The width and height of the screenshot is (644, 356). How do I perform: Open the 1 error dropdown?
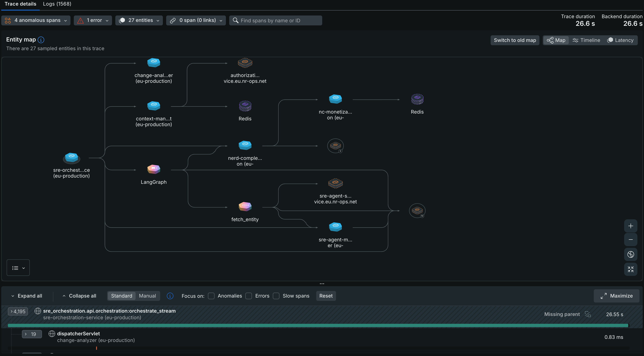pos(93,20)
